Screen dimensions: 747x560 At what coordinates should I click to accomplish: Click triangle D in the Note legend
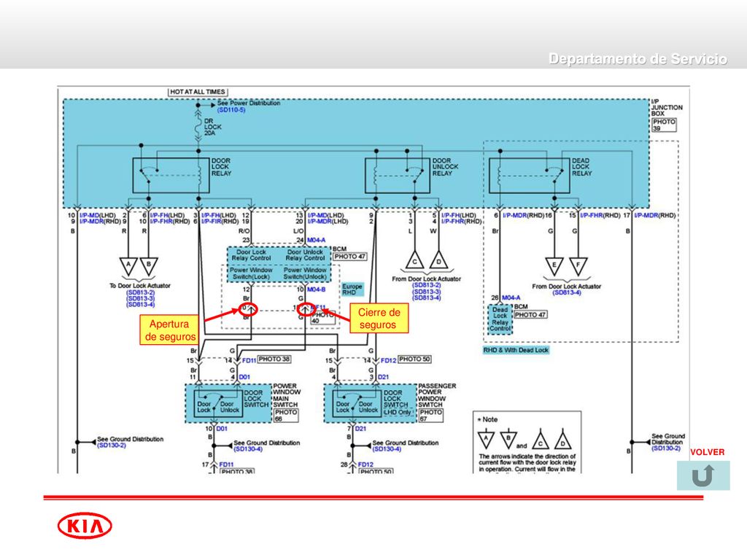pyautogui.click(x=562, y=439)
